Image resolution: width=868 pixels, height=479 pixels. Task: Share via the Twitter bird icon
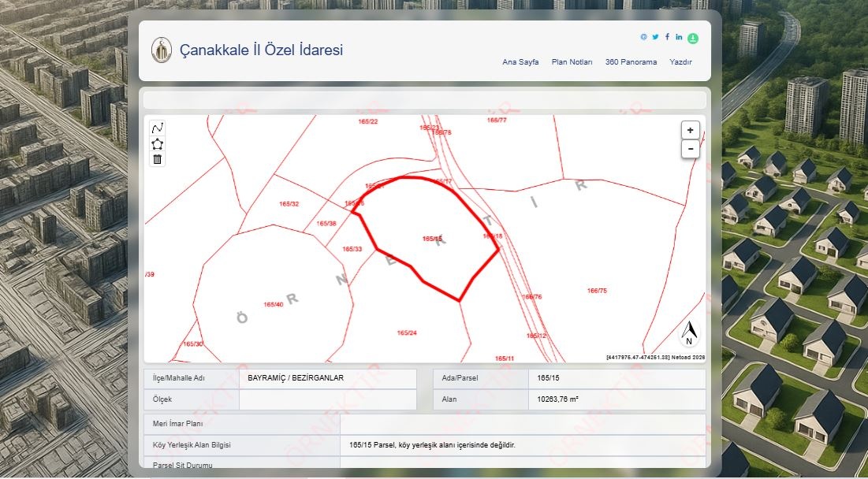(655, 37)
